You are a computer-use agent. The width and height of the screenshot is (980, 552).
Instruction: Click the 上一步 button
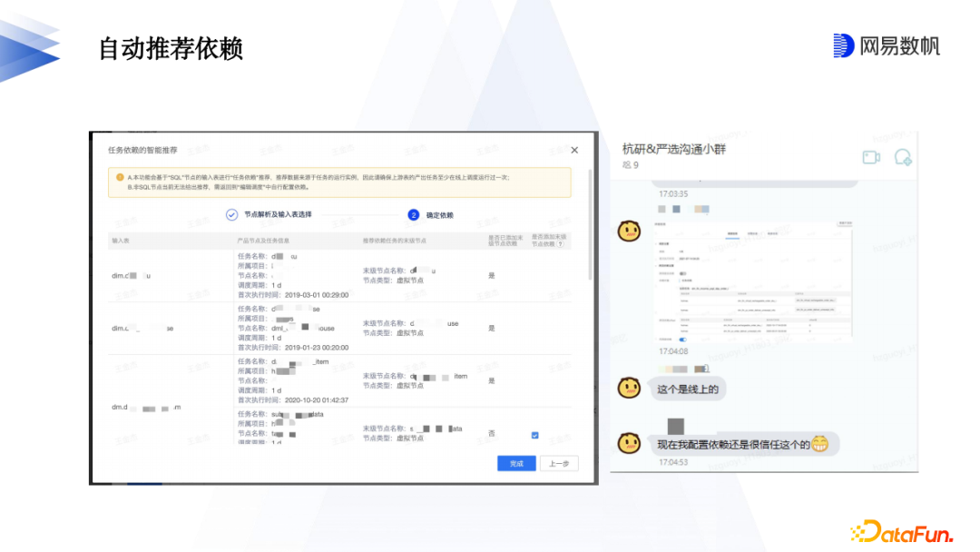coord(559,463)
